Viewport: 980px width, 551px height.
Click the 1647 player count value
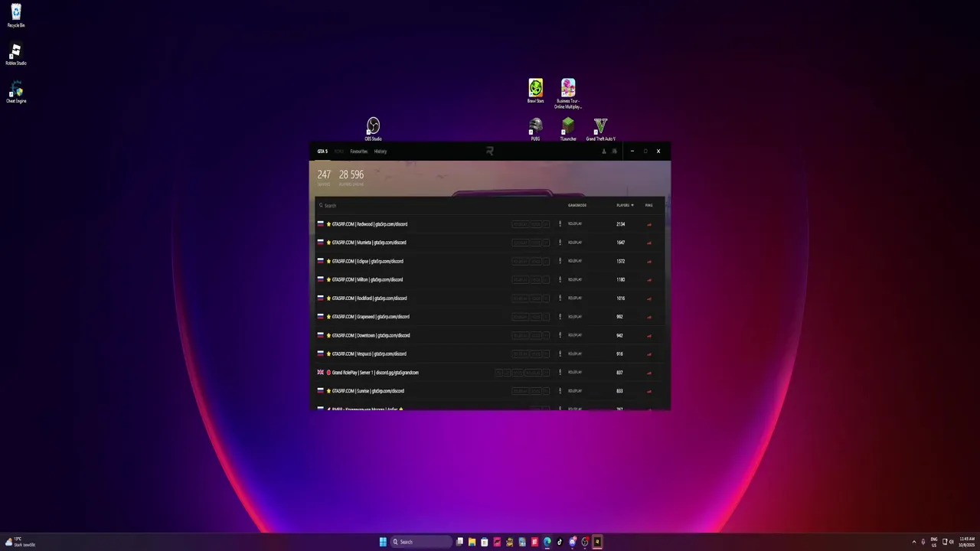tap(620, 243)
